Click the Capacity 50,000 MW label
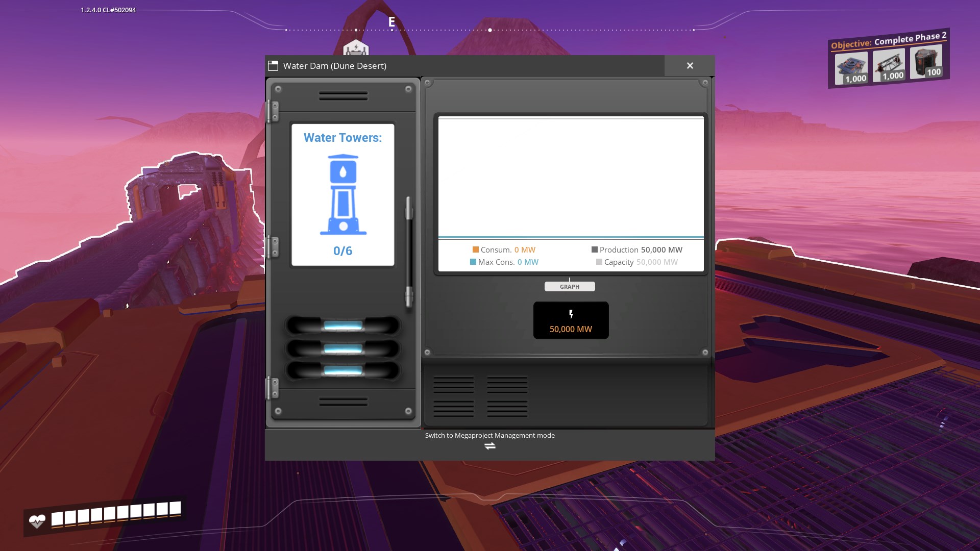This screenshot has width=980, height=551. click(637, 262)
